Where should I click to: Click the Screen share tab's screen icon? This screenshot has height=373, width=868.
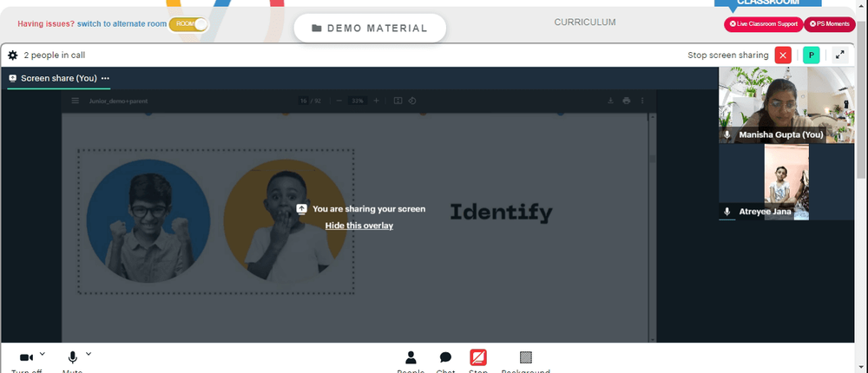[x=13, y=79]
